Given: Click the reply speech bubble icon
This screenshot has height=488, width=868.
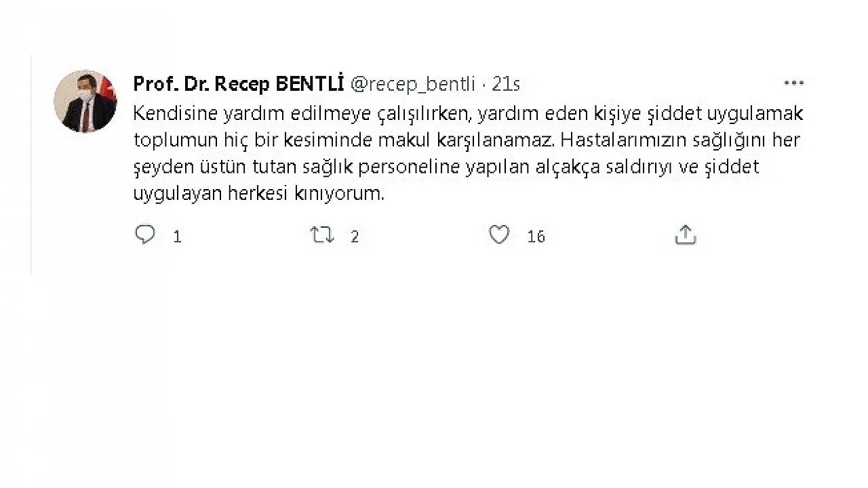Looking at the screenshot, I should pos(145,235).
